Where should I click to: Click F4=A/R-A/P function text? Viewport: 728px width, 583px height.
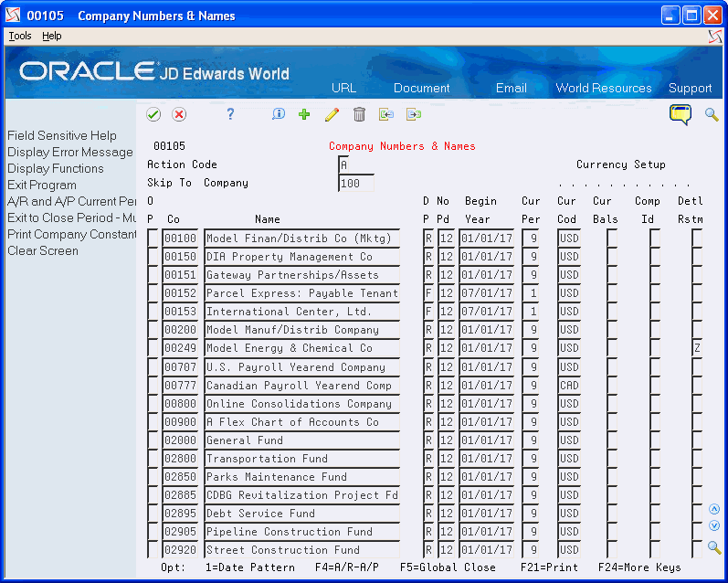(347, 567)
